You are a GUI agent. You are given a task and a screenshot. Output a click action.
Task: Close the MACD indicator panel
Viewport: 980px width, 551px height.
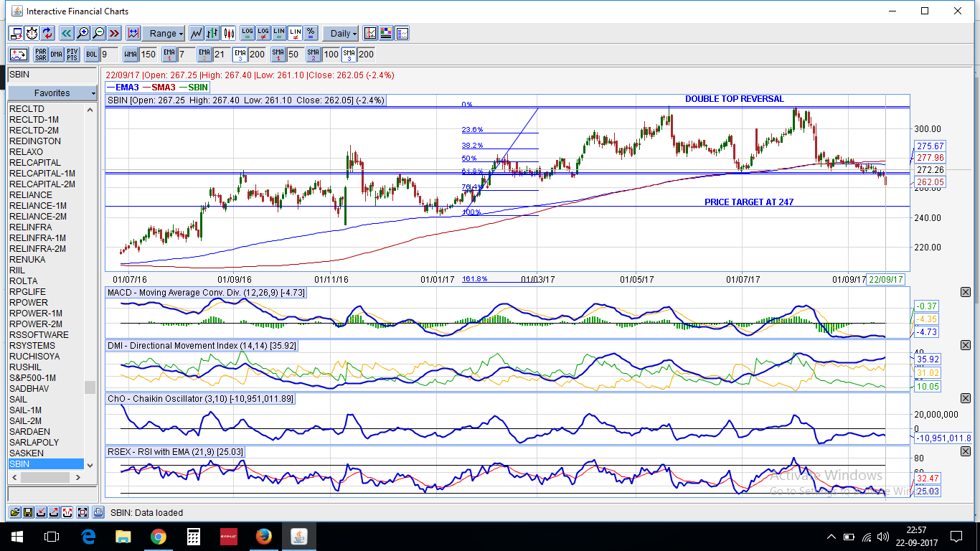(965, 292)
